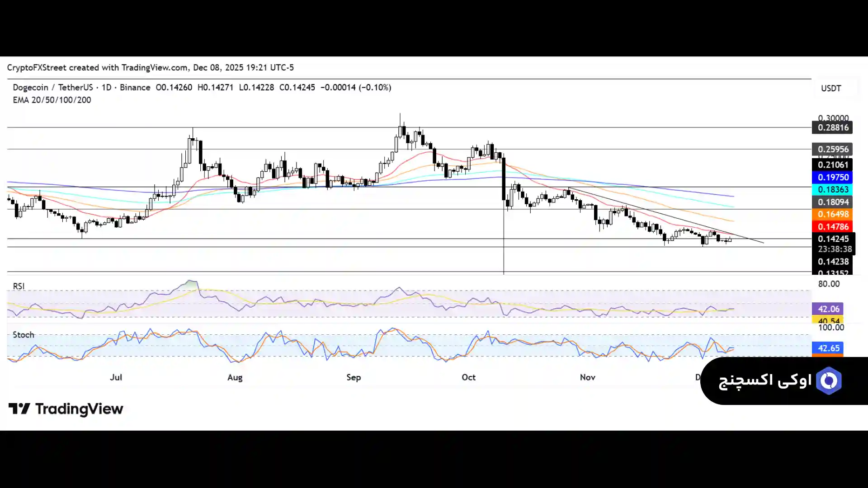Select the Stoch indicator label
This screenshot has width=868, height=488.
click(x=24, y=334)
